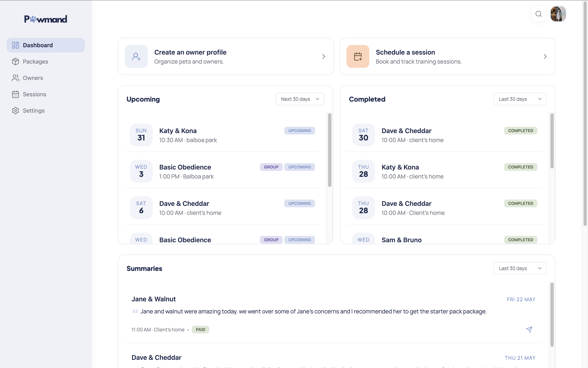
Task: Click 1:00 PM · Balboa park detail
Action: (186, 176)
